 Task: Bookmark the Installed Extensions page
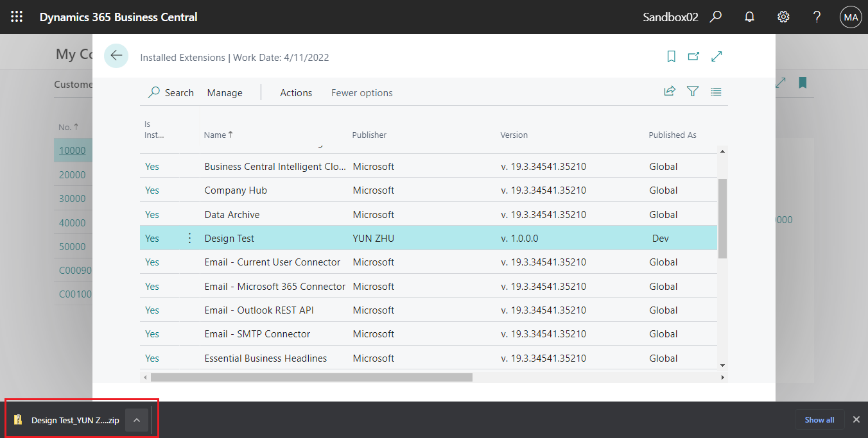point(671,56)
